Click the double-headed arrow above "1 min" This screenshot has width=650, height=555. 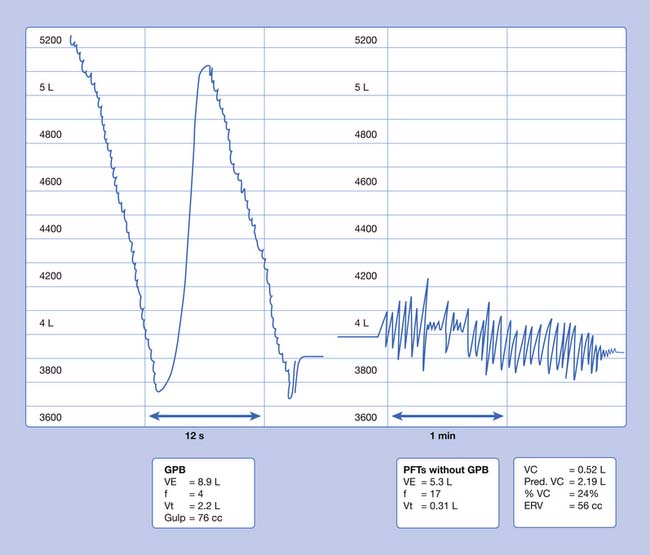446,416
